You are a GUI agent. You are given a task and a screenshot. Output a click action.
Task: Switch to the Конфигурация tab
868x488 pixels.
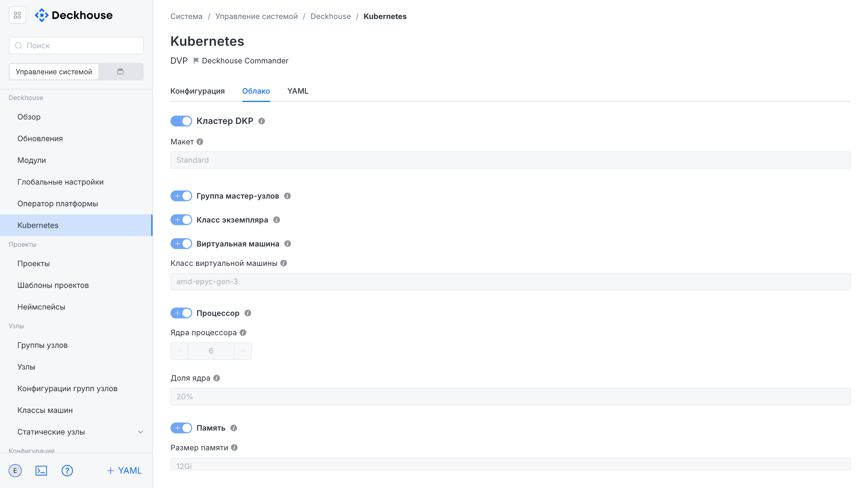point(198,91)
